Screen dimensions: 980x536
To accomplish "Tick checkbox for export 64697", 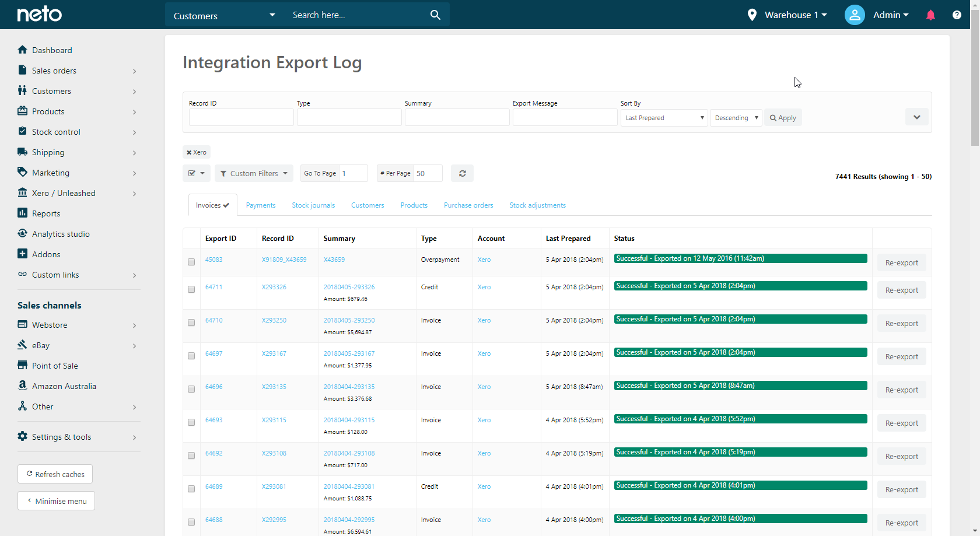I will click(x=191, y=356).
